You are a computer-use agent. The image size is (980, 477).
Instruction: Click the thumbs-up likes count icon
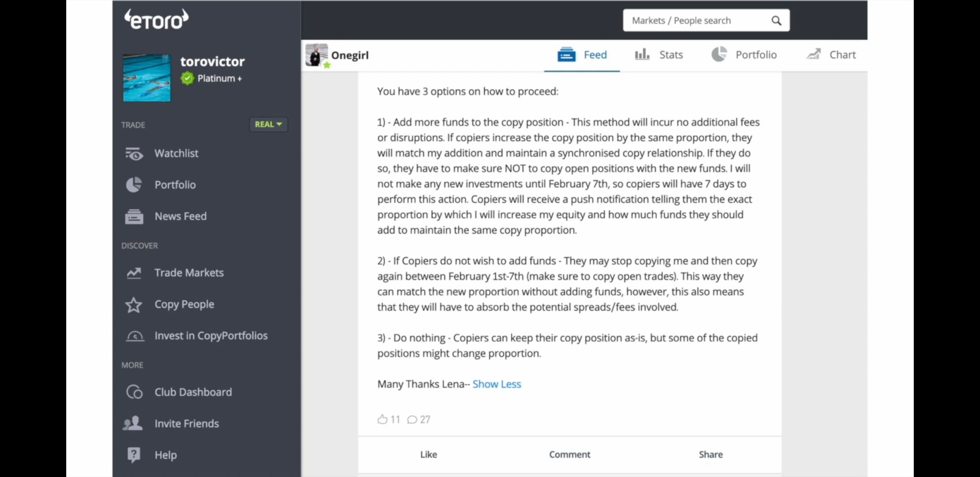point(382,419)
